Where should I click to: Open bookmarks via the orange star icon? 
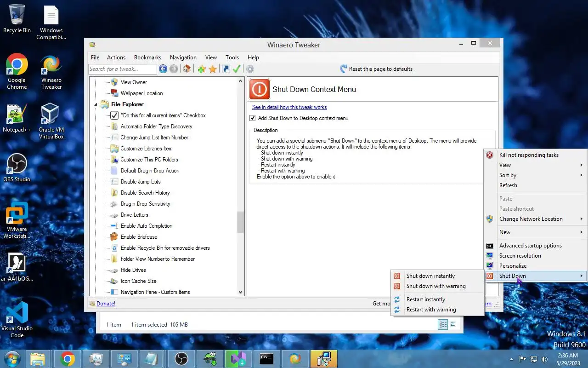pyautogui.click(x=213, y=69)
